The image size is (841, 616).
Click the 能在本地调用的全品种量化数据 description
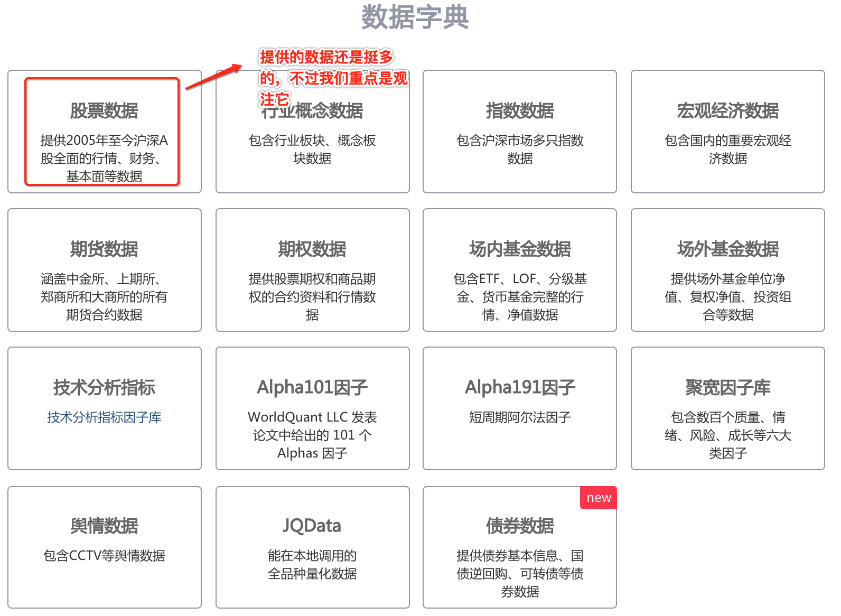tap(313, 565)
